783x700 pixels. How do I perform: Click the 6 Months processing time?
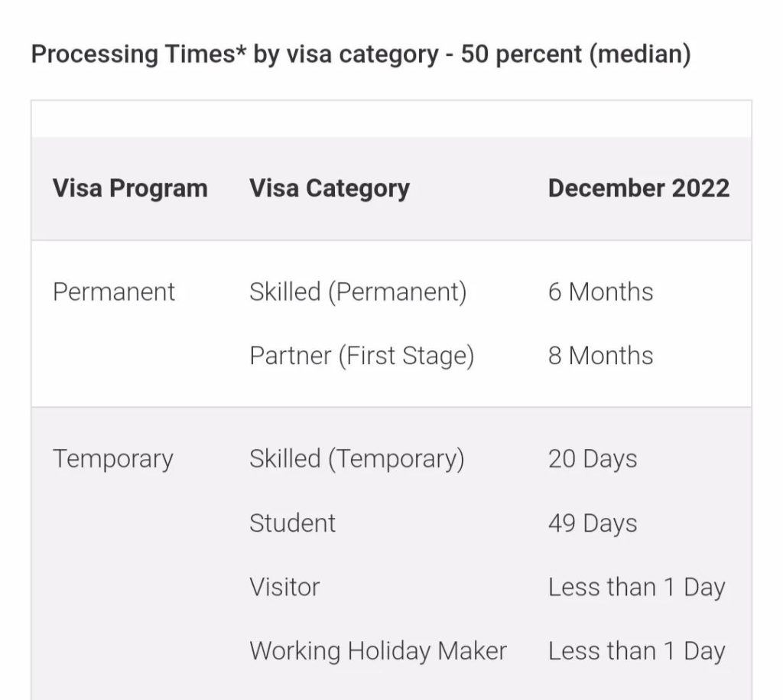(600, 291)
